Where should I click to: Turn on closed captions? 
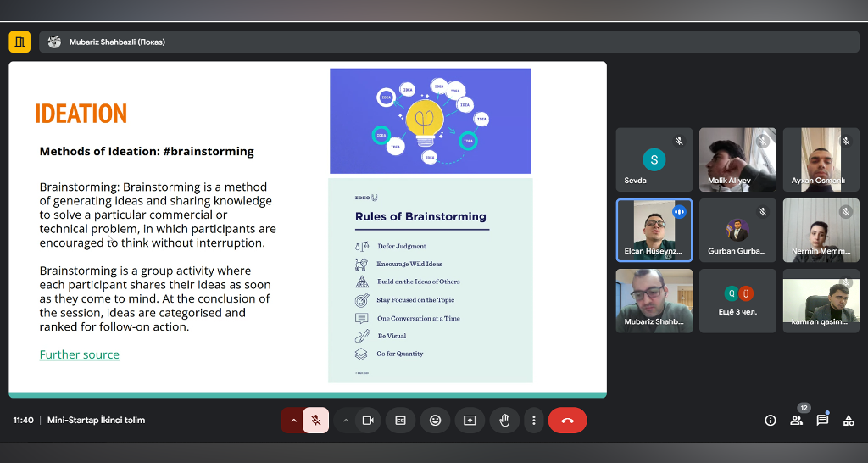pyautogui.click(x=400, y=420)
